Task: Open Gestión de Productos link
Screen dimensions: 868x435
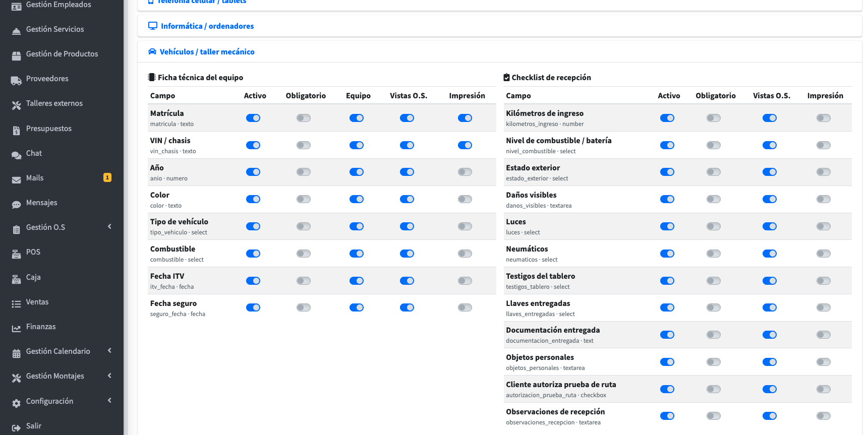Action: [x=62, y=54]
